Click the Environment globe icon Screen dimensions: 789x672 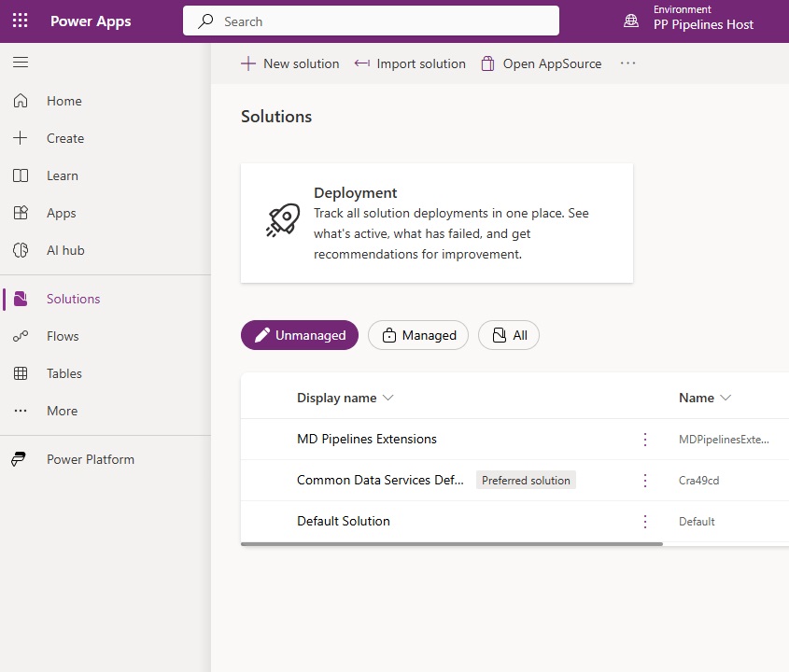[631, 21]
